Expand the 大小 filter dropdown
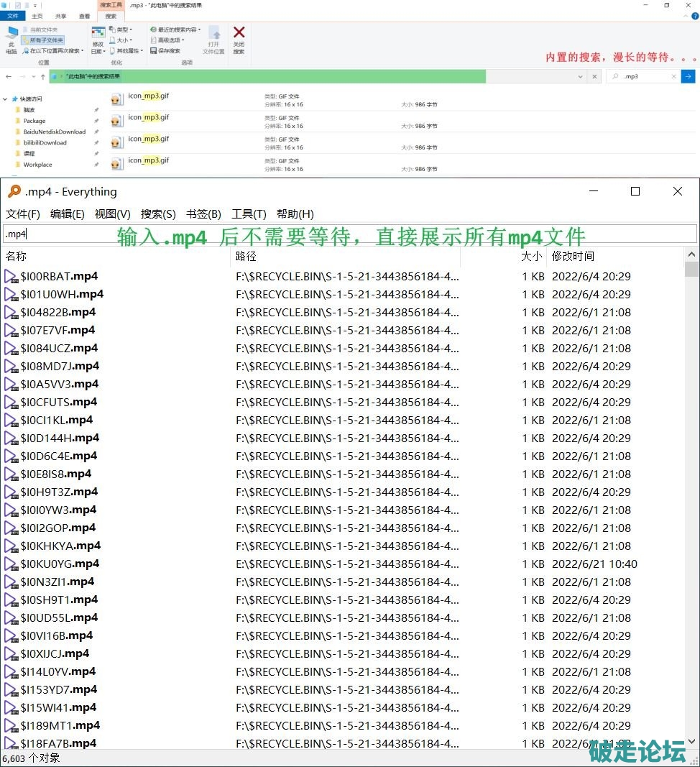Image resolution: width=700 pixels, height=767 pixels. coord(121,40)
